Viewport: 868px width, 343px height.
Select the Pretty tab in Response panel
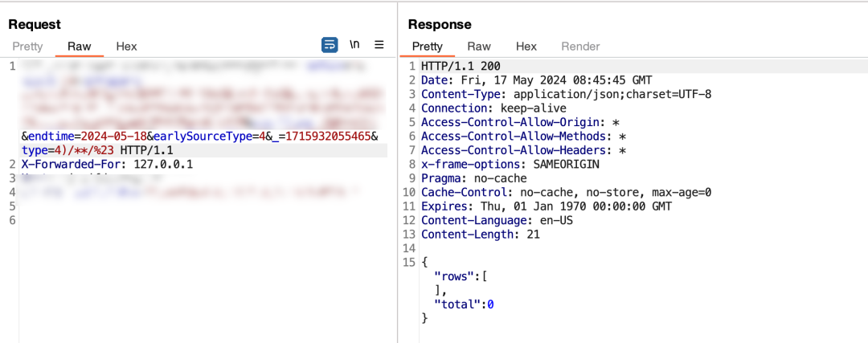pyautogui.click(x=427, y=47)
